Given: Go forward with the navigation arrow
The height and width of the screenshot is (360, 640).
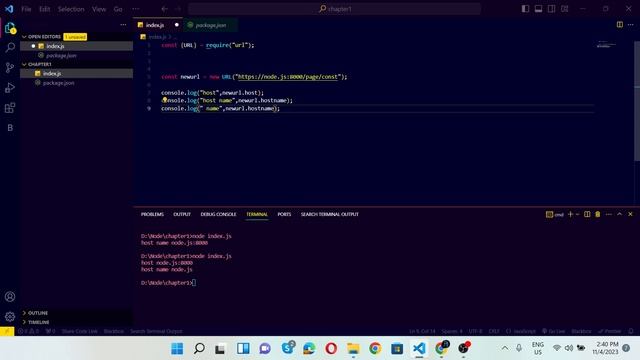Looking at the screenshot, I should (x=178, y=9).
